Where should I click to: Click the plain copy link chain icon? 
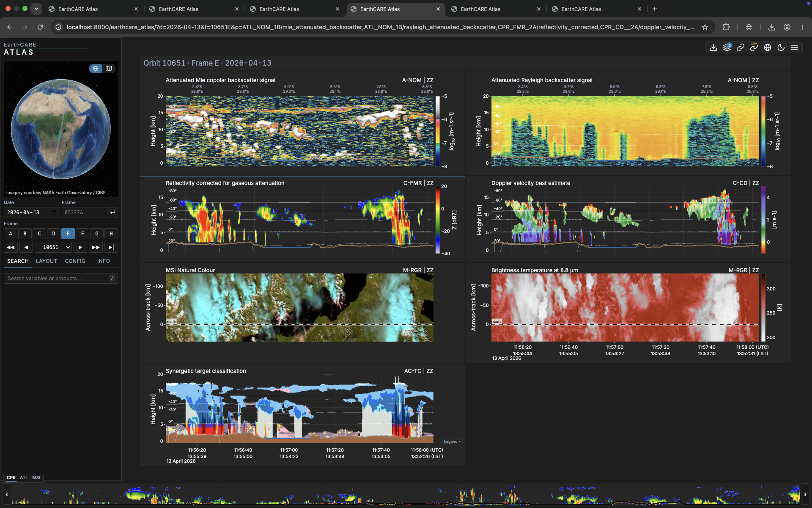(741, 47)
